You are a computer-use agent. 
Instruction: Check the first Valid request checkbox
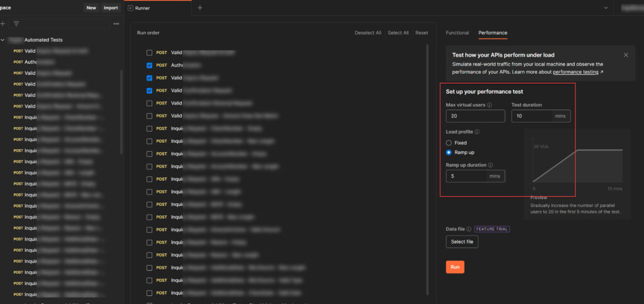pos(149,52)
